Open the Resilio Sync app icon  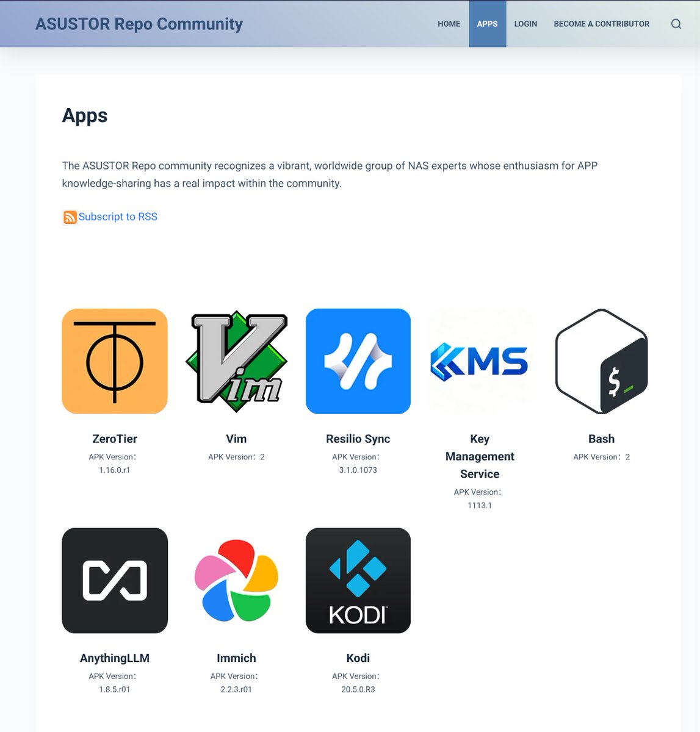pos(358,361)
